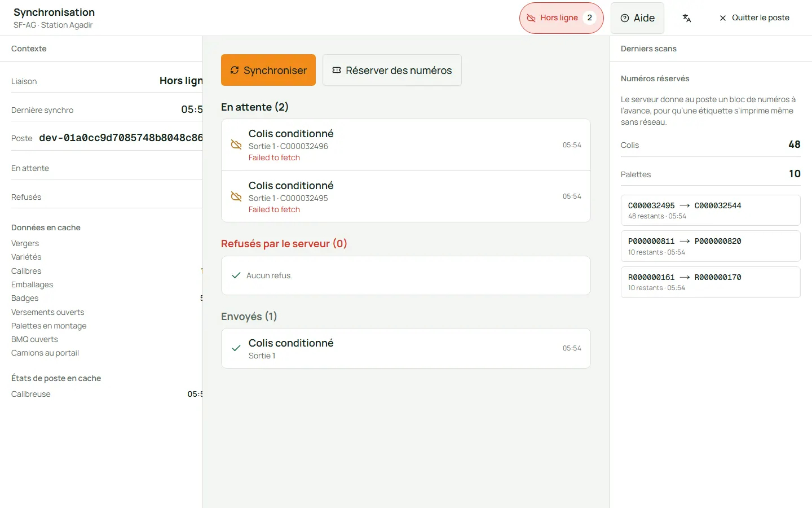
Task: Click the checkmark icon on sent Colis conditionné
Action: pos(236,348)
